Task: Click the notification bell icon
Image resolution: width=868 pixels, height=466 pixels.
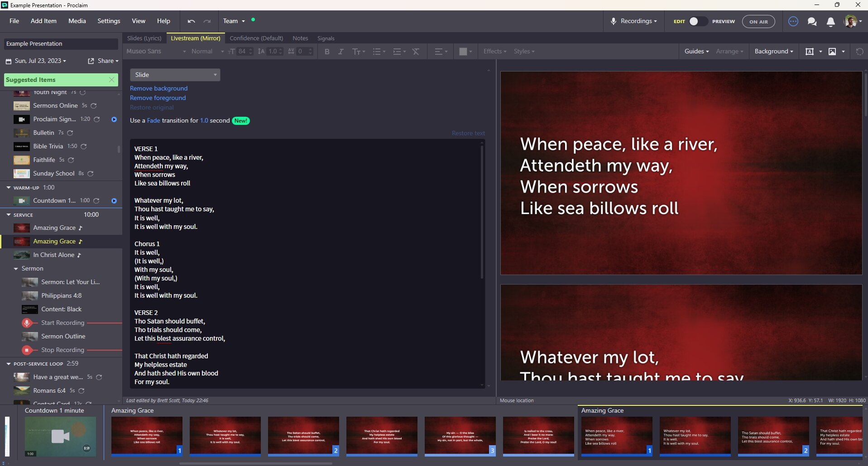Action: pyautogui.click(x=830, y=21)
